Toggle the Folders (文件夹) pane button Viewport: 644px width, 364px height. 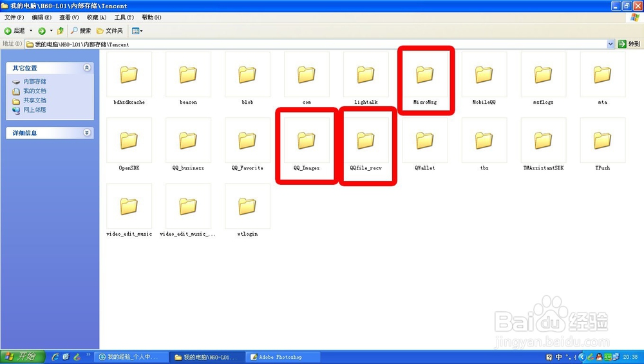pyautogui.click(x=109, y=31)
